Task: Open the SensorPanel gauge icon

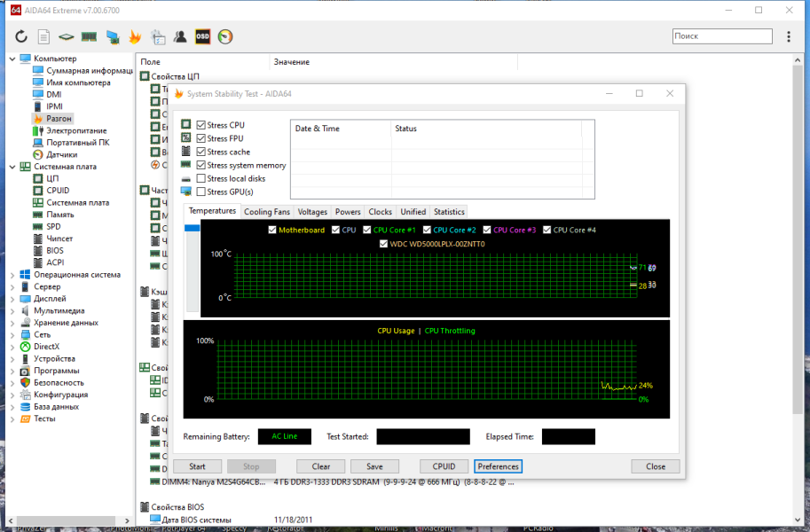Action: coord(225,36)
